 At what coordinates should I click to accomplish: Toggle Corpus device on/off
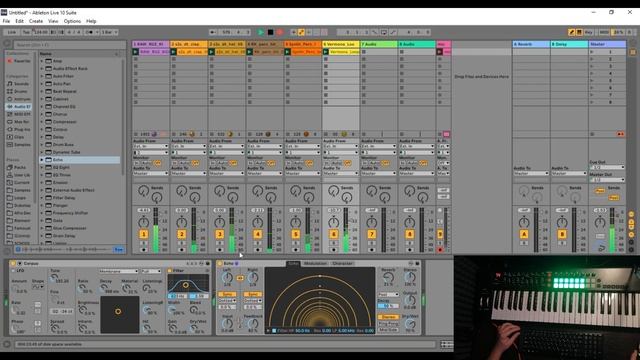pos(13,264)
